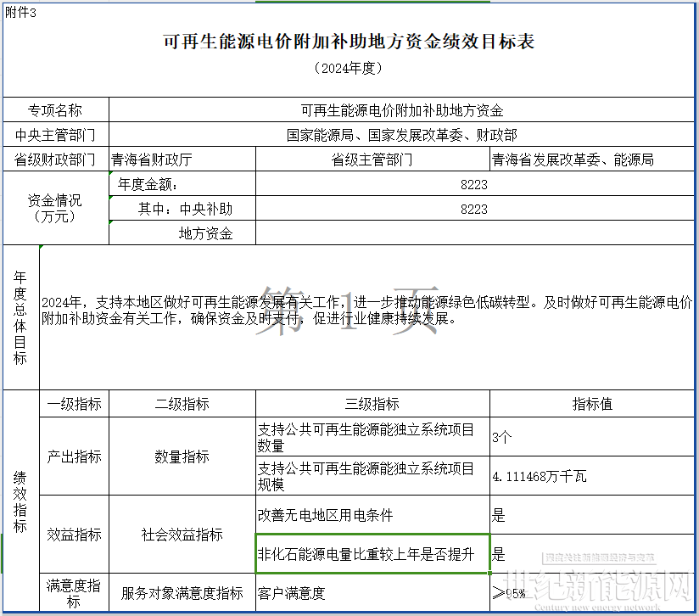Select the 社会效益指标 merged cell
699x616 pixels.
tap(182, 534)
